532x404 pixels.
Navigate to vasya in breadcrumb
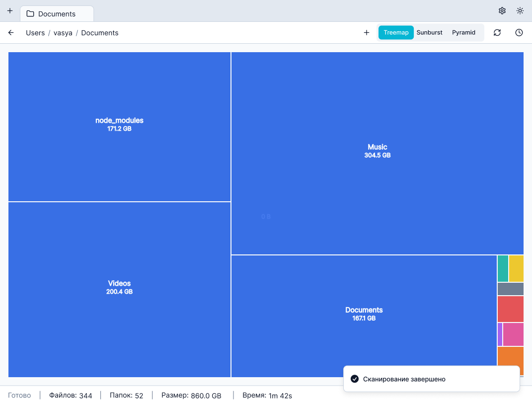pyautogui.click(x=63, y=33)
